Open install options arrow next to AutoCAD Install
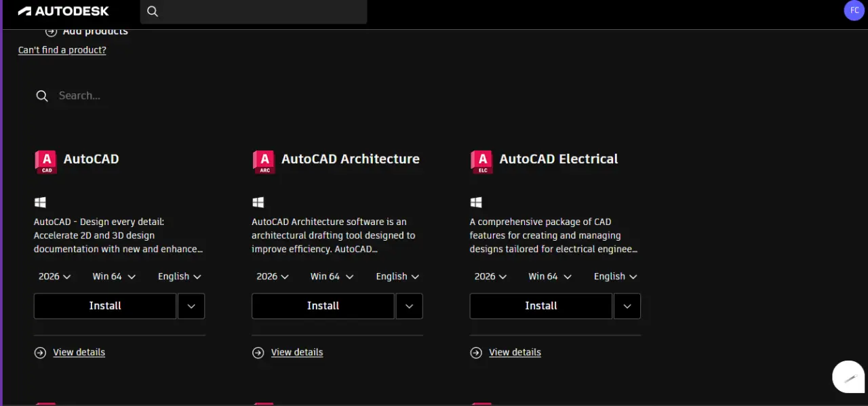Image resolution: width=868 pixels, height=406 pixels. click(x=191, y=306)
